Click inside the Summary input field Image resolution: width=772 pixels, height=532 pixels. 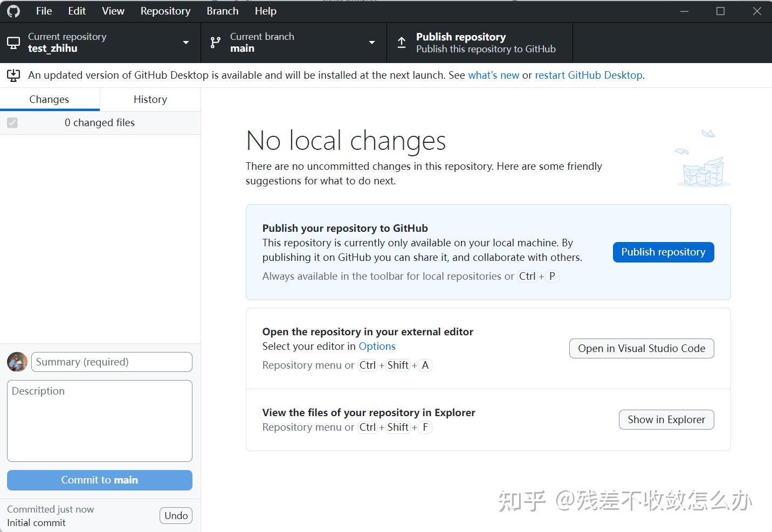click(111, 362)
